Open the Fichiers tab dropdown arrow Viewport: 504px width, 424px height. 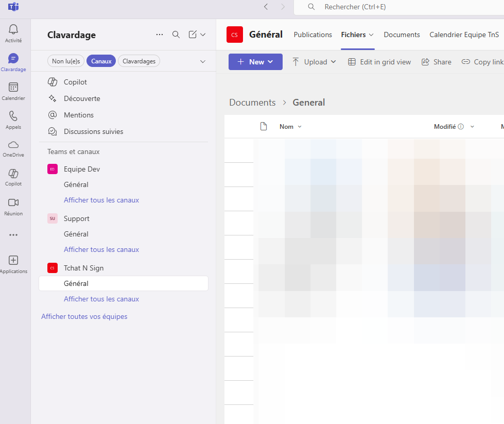[371, 35]
